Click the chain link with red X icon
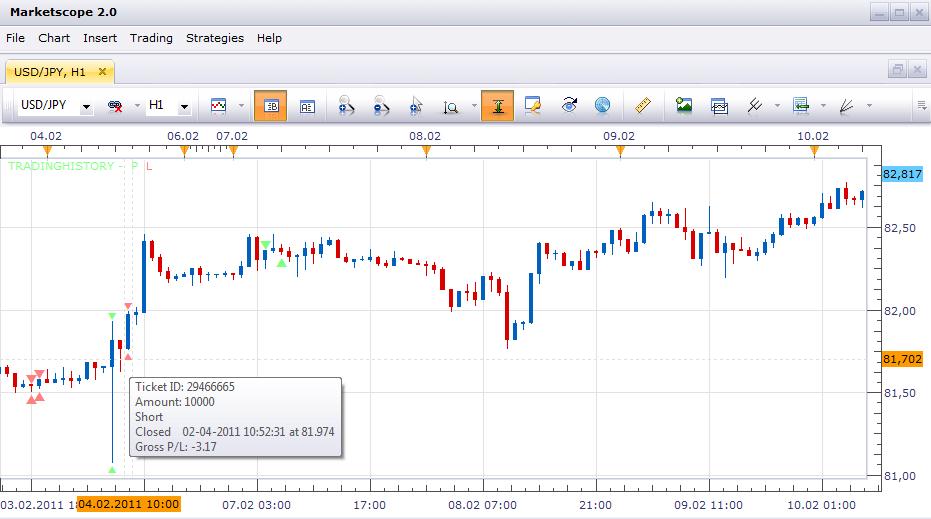Viewport: 931px width, 519px height. (115, 106)
